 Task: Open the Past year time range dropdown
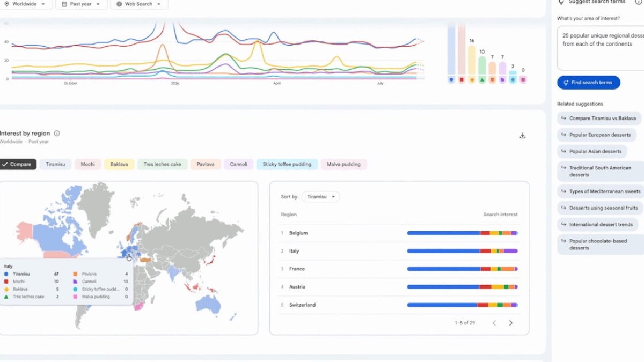[80, 4]
